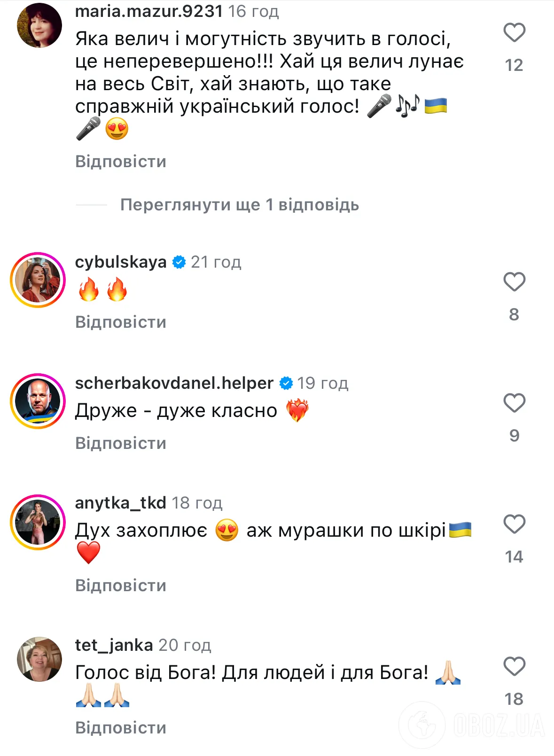
Task: Click 'Відповісти' under scherbakovdanel.helper's comment
Action: point(121,443)
